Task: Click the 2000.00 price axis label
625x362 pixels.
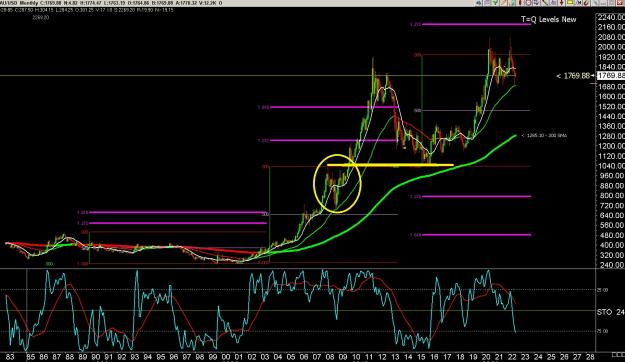Action: (611, 47)
